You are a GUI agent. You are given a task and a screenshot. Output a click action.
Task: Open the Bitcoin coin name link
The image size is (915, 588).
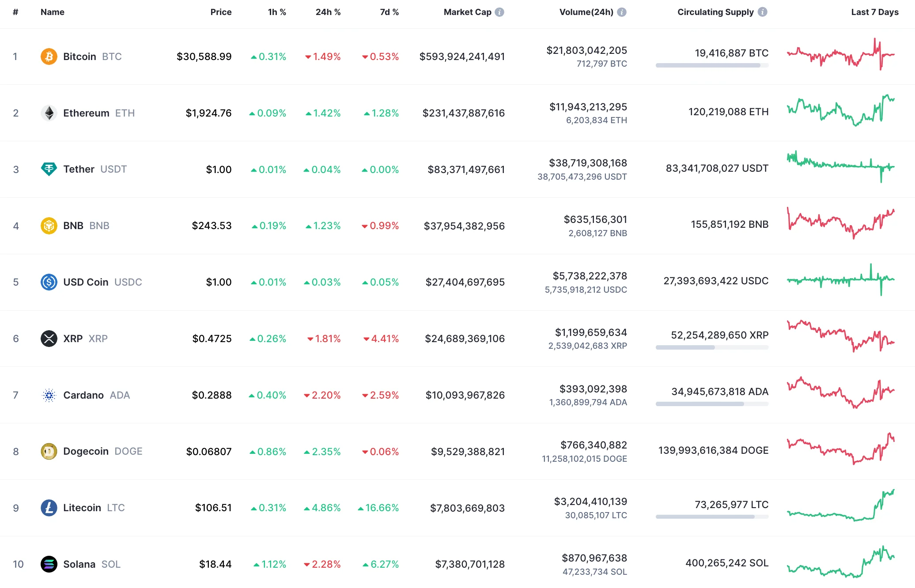79,57
